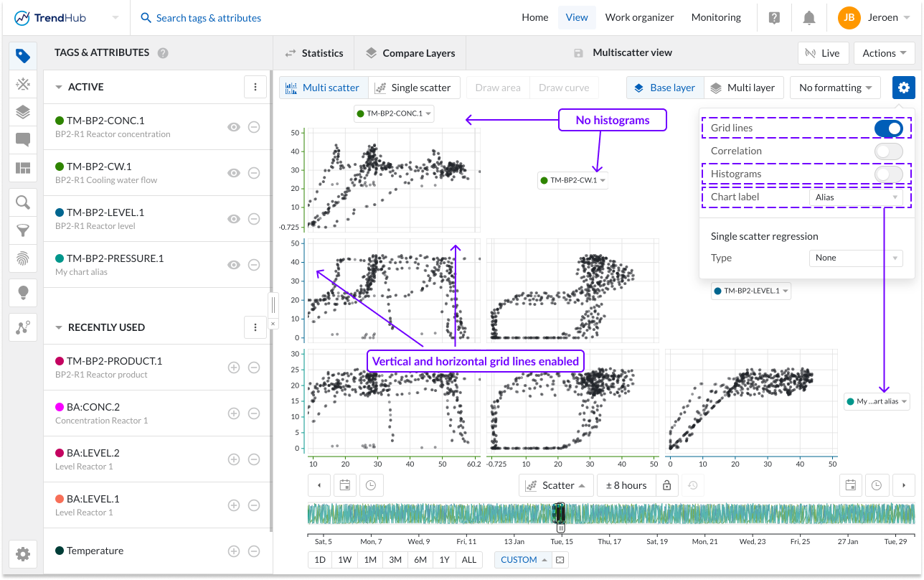The height and width of the screenshot is (580, 924).
Task: Open the filter funnel icon in sidebar
Action: click(x=23, y=230)
